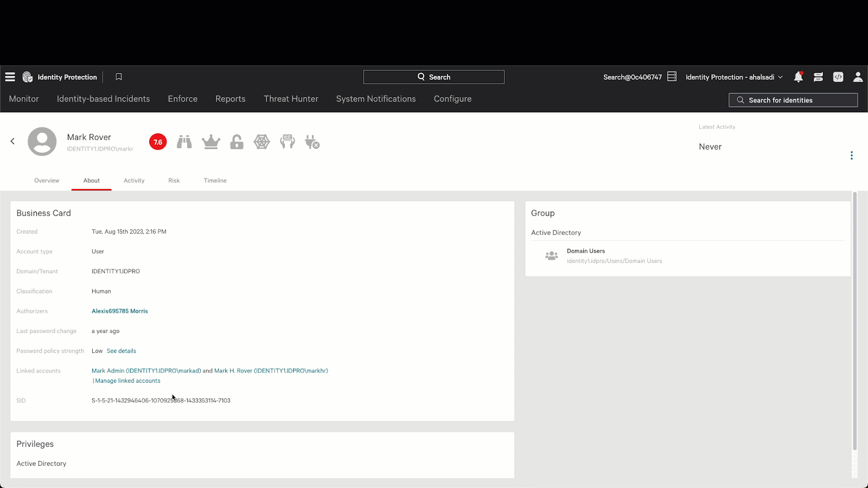Click the top Search bar
Viewport: 868px width, 488px height.
434,77
